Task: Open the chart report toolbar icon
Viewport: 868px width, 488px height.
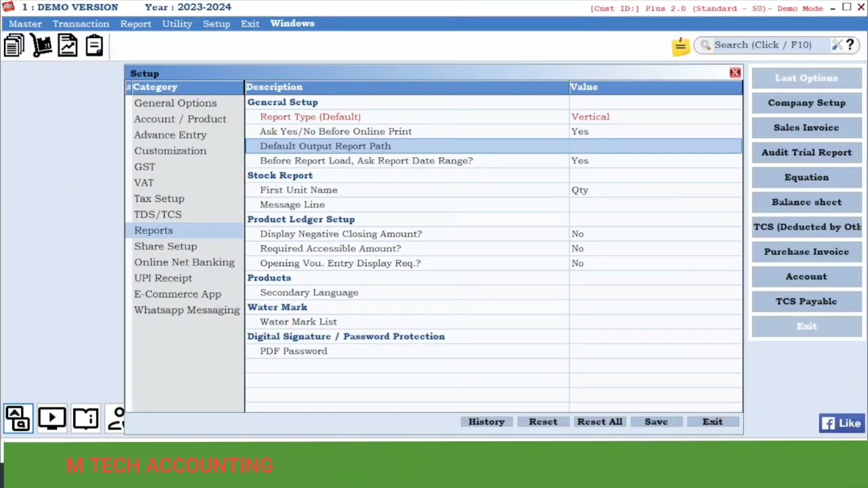Action: pyautogui.click(x=68, y=45)
